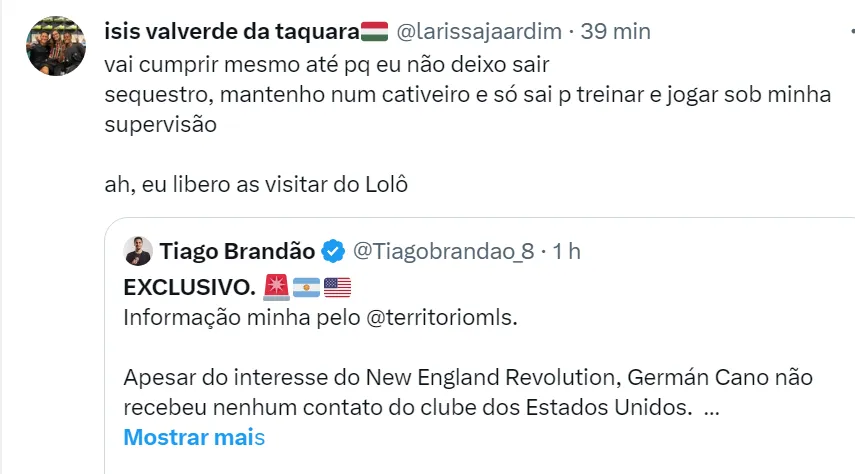Click the bold EXCLUSIVO. heading text

click(x=188, y=288)
